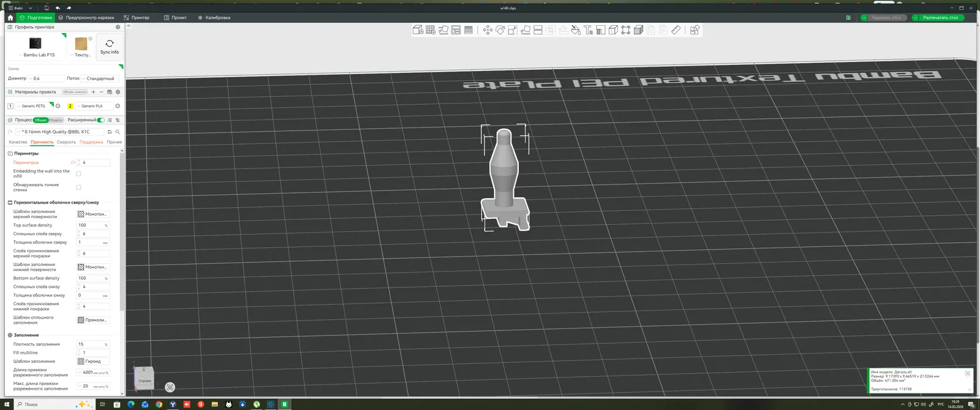
Task: Click the Add object cube icon
Action: pyautogui.click(x=418, y=29)
